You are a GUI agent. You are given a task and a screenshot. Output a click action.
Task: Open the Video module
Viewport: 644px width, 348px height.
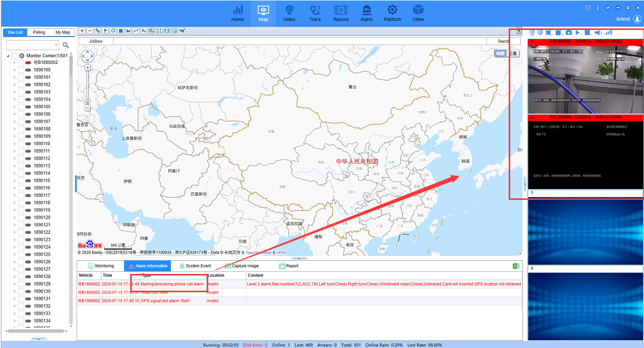pos(289,13)
